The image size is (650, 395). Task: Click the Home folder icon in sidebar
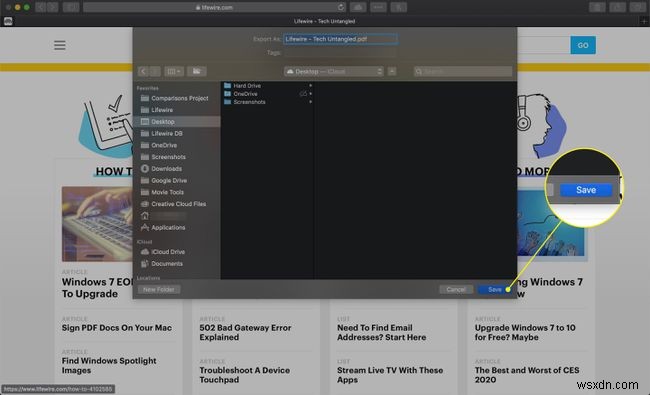point(145,216)
